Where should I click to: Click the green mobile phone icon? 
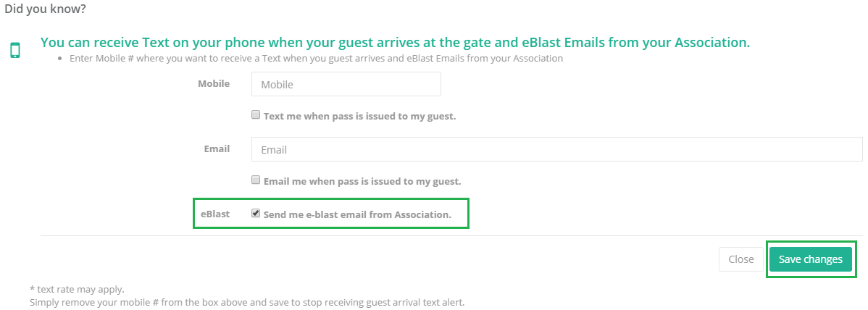pyautogui.click(x=14, y=50)
